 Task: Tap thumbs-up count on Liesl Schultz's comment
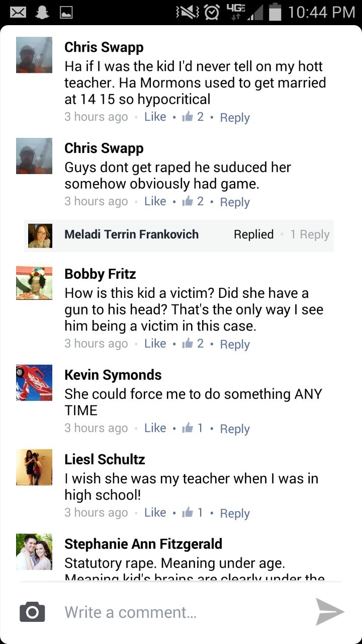[193, 513]
